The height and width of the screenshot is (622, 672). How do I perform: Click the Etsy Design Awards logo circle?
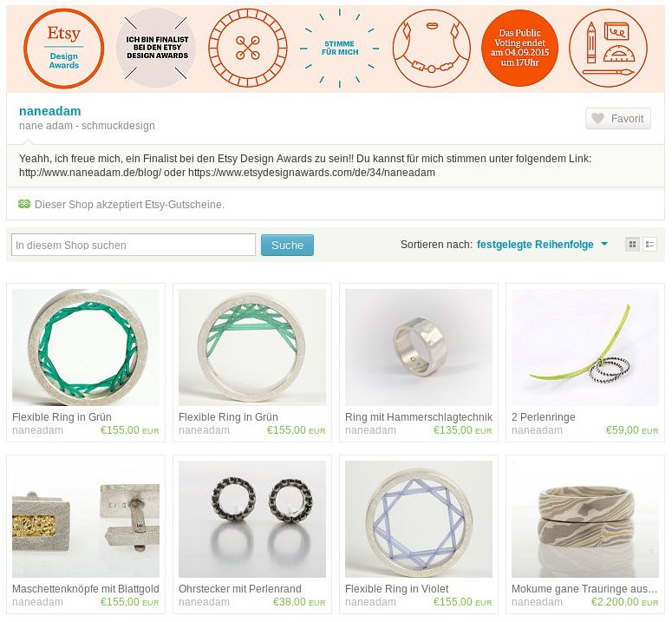(64, 49)
